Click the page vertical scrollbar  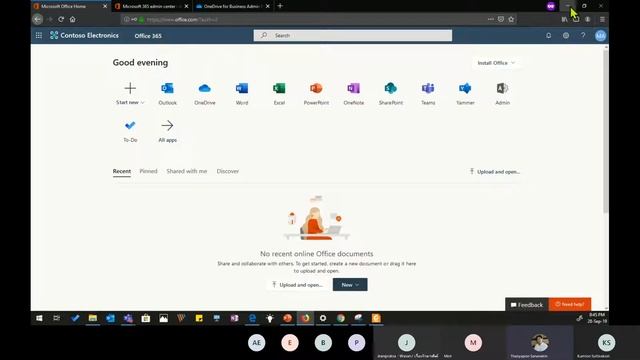point(606,131)
